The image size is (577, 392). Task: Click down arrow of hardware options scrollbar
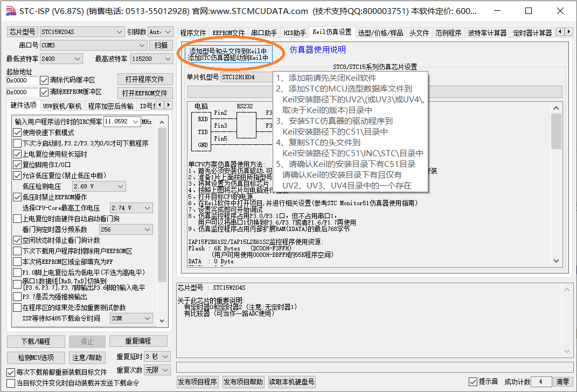pyautogui.click(x=162, y=321)
